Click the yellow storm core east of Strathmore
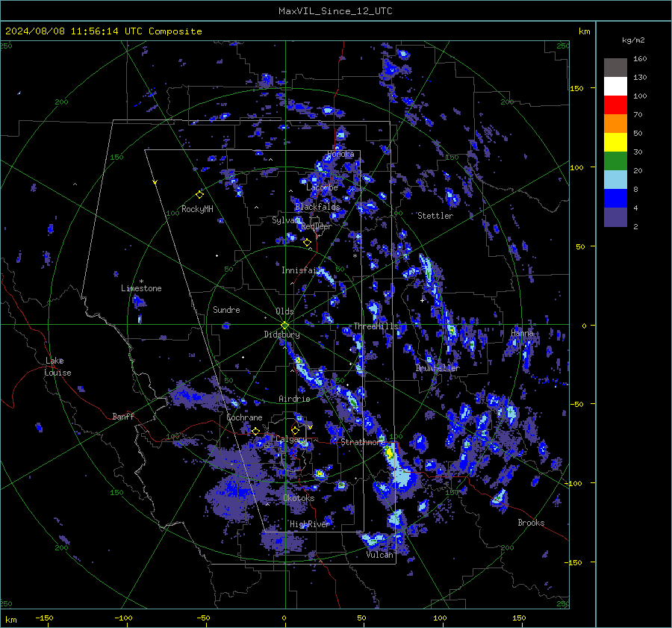Screen dimensions: 672x628 coord(389,453)
